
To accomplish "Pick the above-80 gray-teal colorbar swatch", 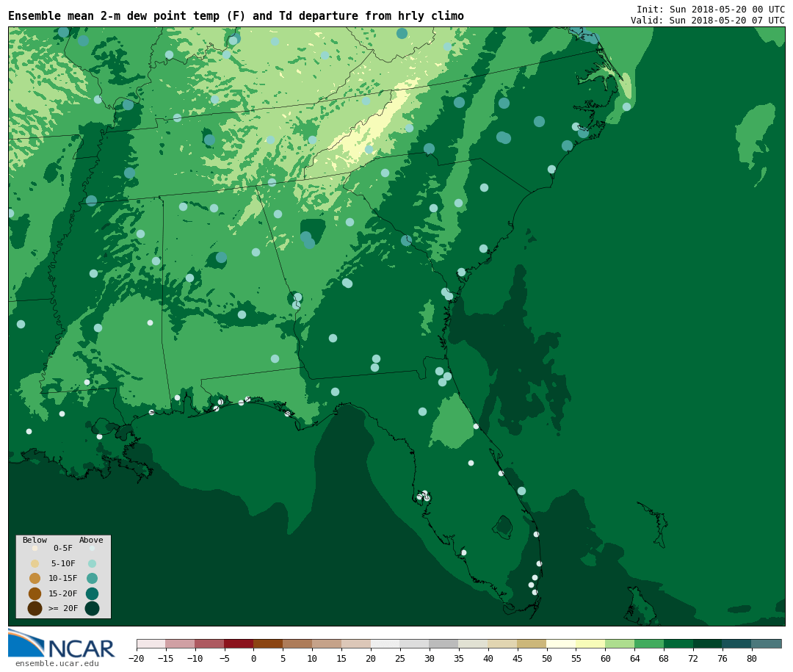I will (x=767, y=643).
